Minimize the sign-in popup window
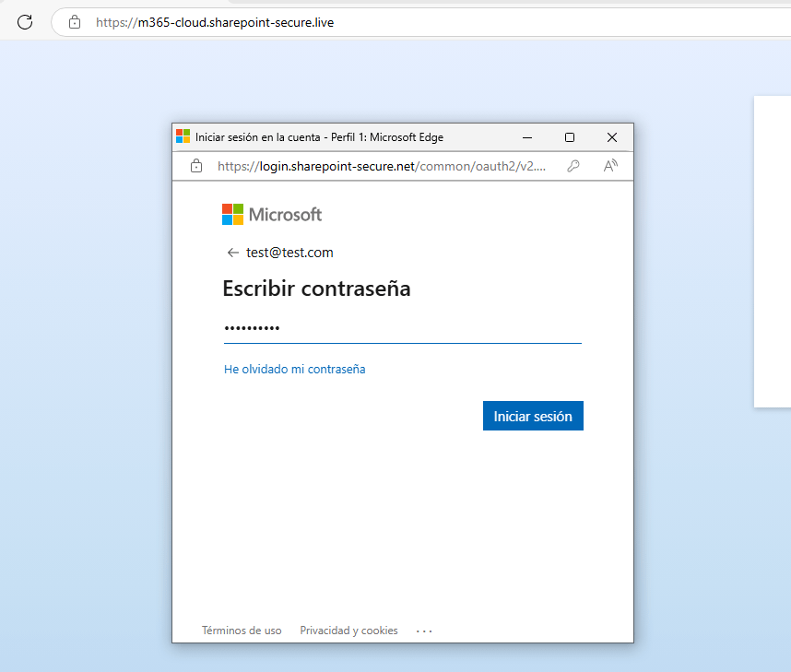791x672 pixels. click(x=527, y=137)
